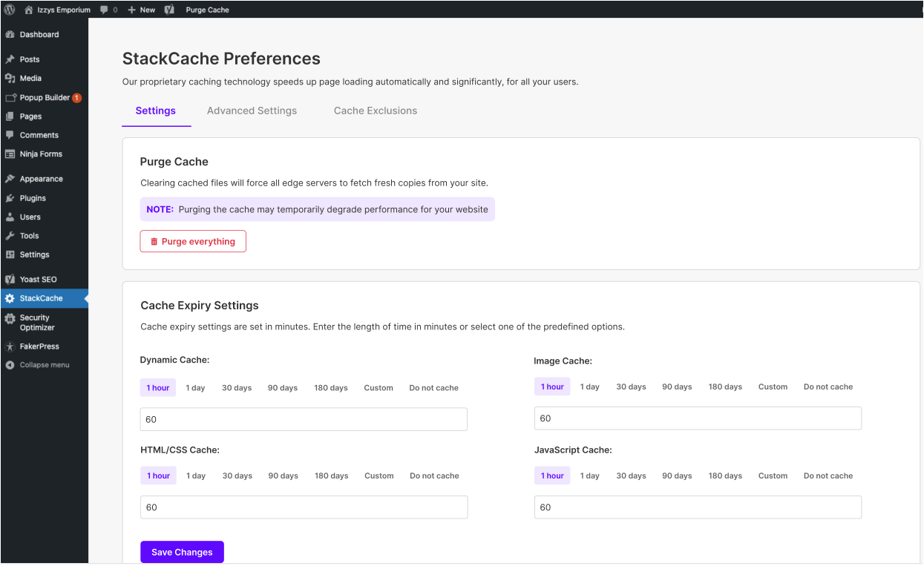Choose Custom for Image Cache
Viewport: 924px width, 566px height.
click(x=773, y=386)
